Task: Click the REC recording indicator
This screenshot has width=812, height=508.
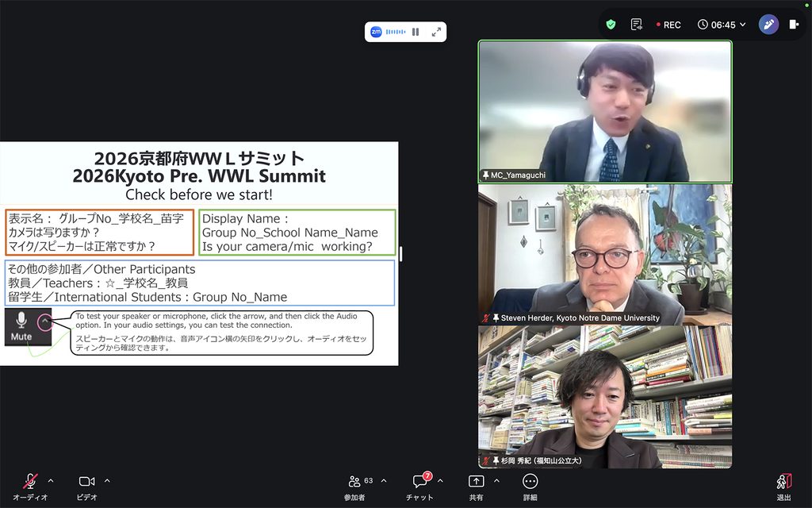Action: pyautogui.click(x=668, y=25)
